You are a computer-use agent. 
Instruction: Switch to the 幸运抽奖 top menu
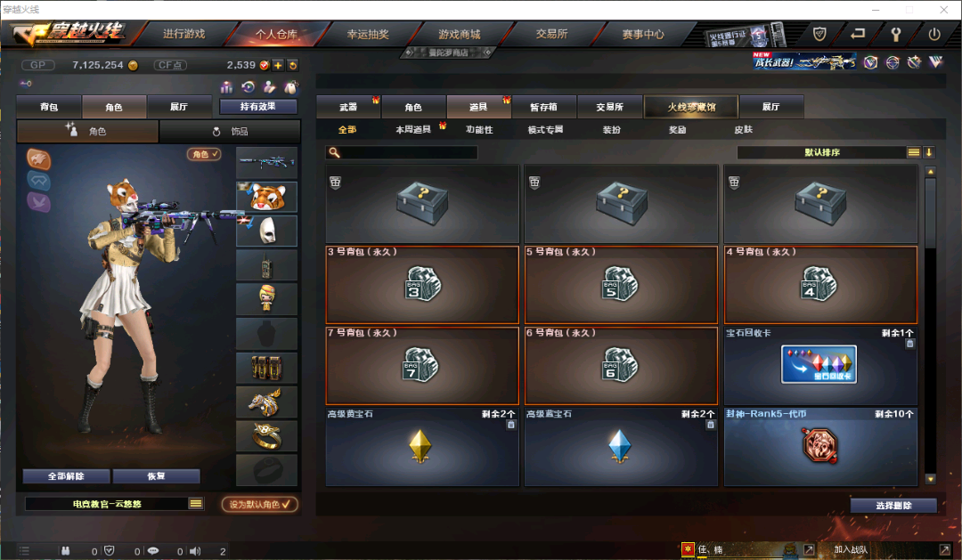coord(368,35)
